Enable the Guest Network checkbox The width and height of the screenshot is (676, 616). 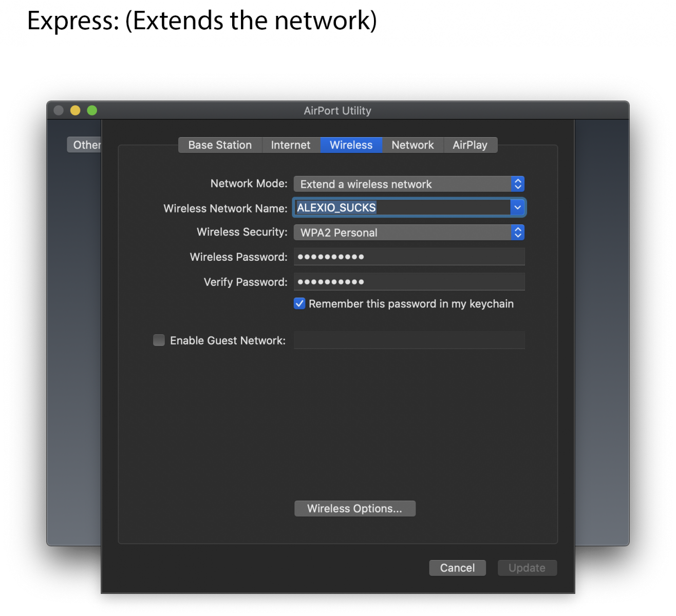(159, 340)
